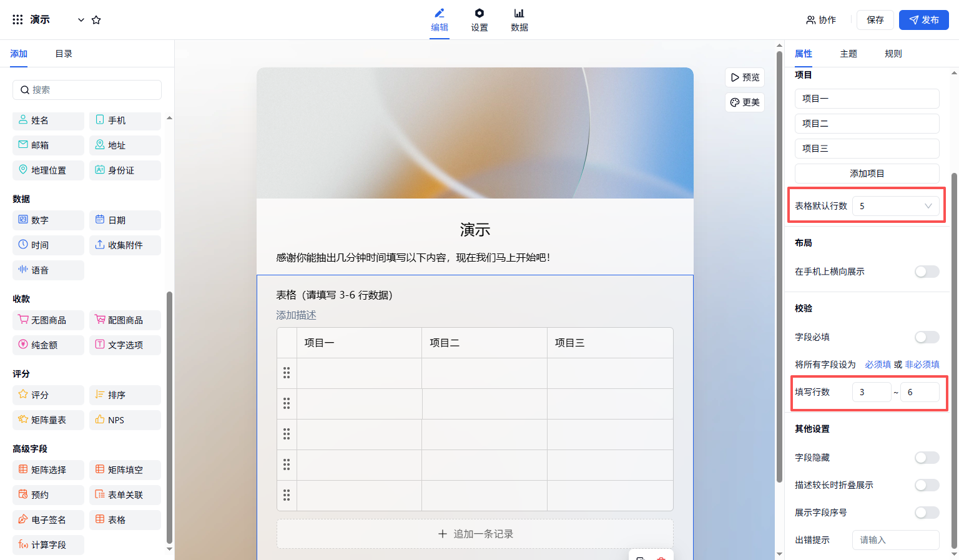The image size is (959, 560).
Task: Add the 收集附件 upload field
Action: pos(125,245)
